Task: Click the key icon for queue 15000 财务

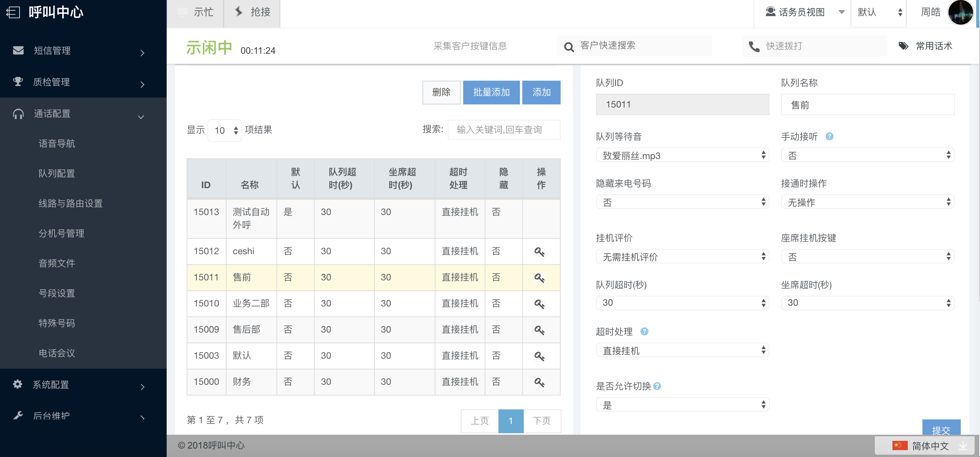Action: (540, 382)
